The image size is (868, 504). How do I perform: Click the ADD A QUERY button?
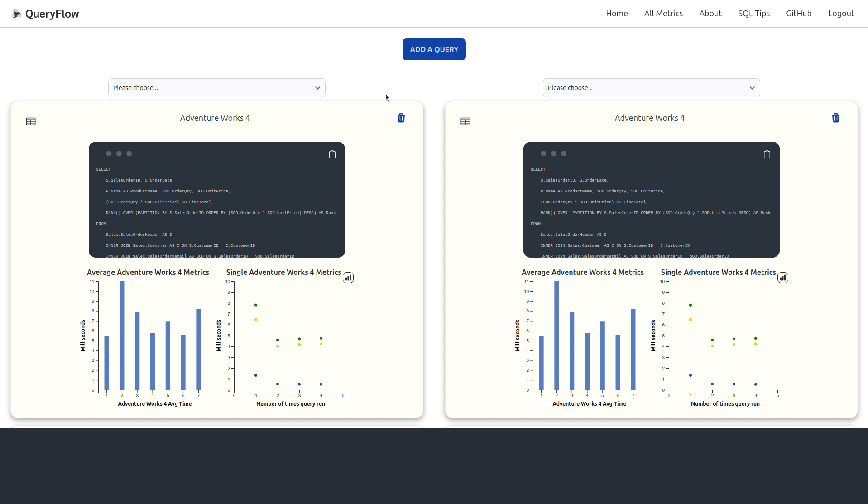click(434, 49)
